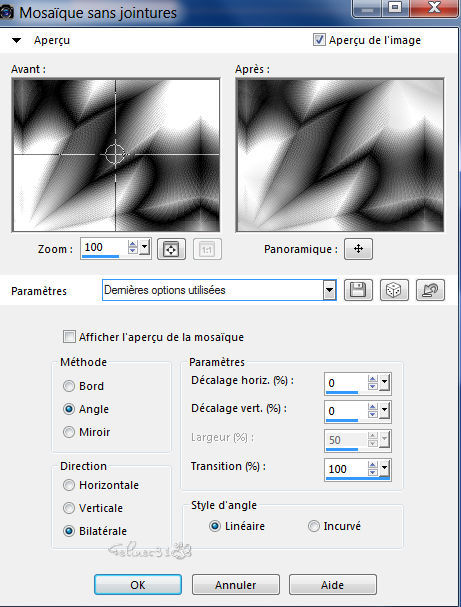461x607 pixels.
Task: Click the Panoramique pan arrows button
Action: (x=358, y=249)
